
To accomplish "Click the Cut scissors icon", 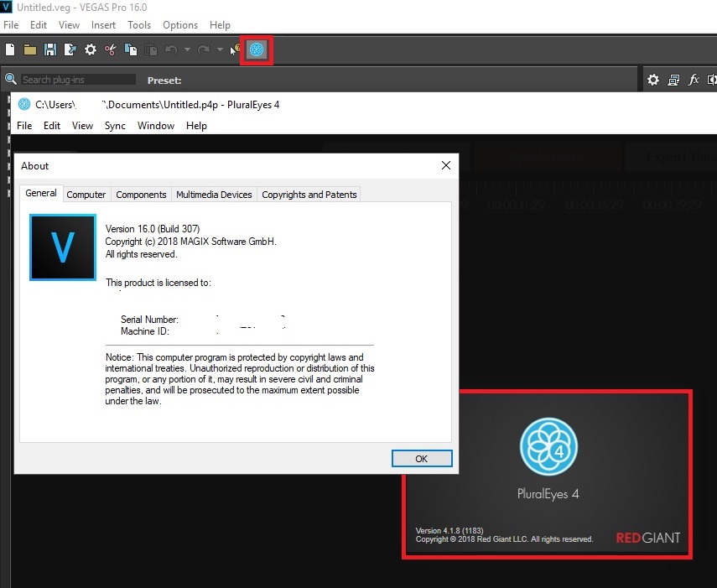I will point(110,49).
